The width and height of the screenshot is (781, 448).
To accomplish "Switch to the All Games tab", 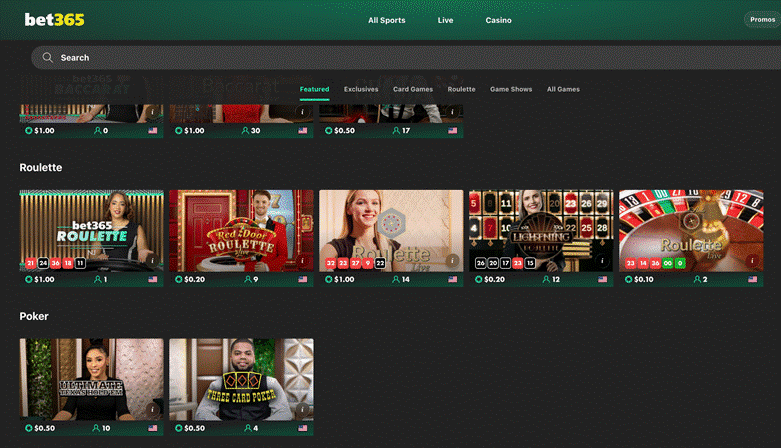I will point(563,89).
